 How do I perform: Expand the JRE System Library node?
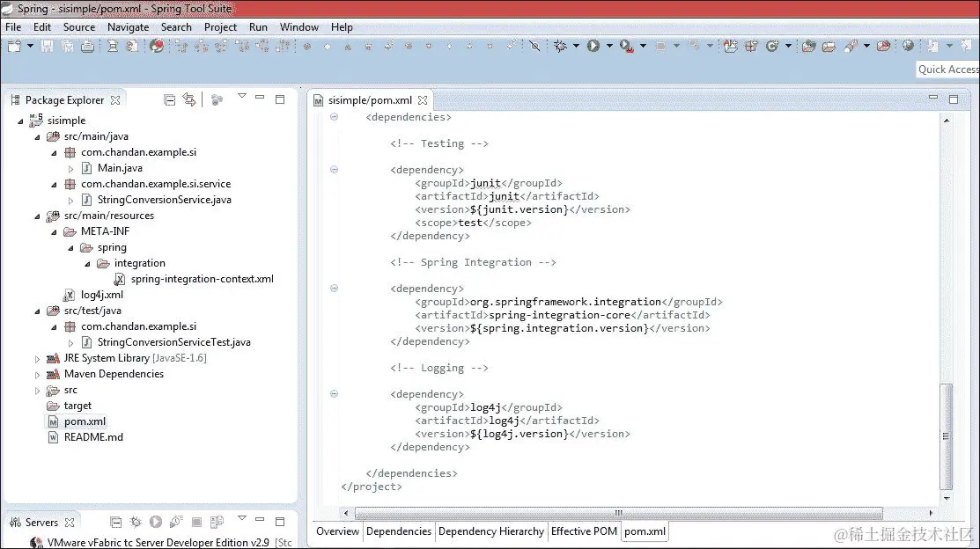click(x=37, y=359)
